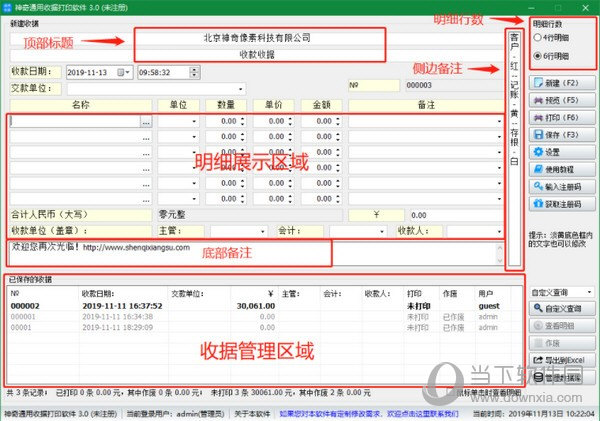Click 金额 stepper in first detail row
The width and height of the screenshot is (600, 421).
tap(338, 121)
